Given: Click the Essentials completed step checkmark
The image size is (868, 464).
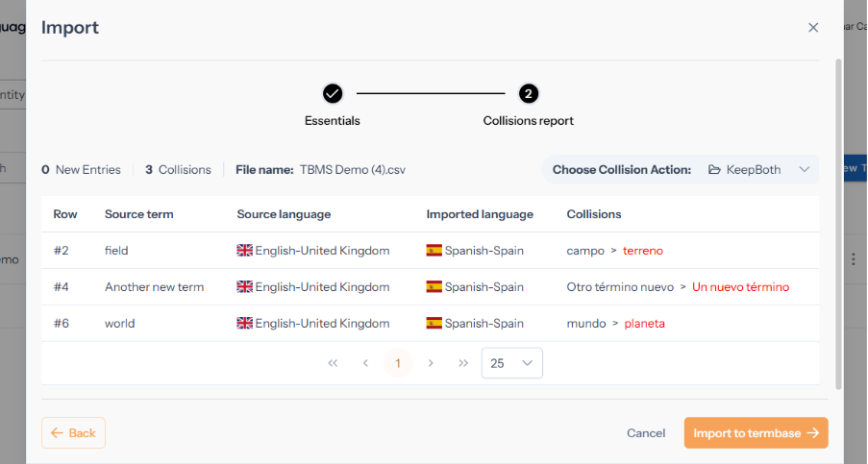Looking at the screenshot, I should [333, 94].
